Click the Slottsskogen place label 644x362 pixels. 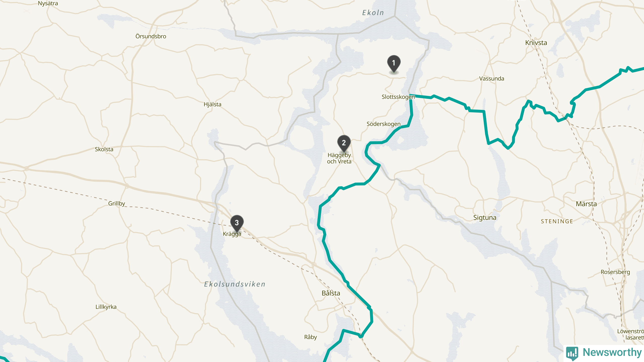click(x=398, y=97)
